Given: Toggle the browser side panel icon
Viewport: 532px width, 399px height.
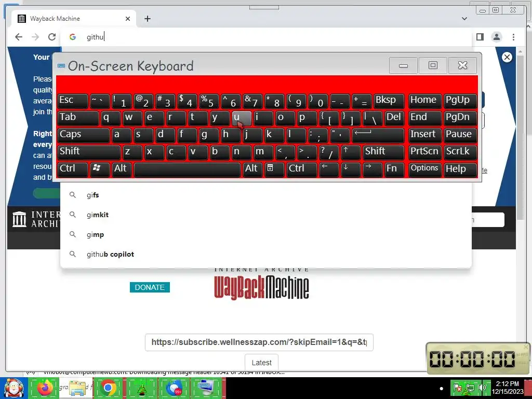Looking at the screenshot, I should click(480, 37).
